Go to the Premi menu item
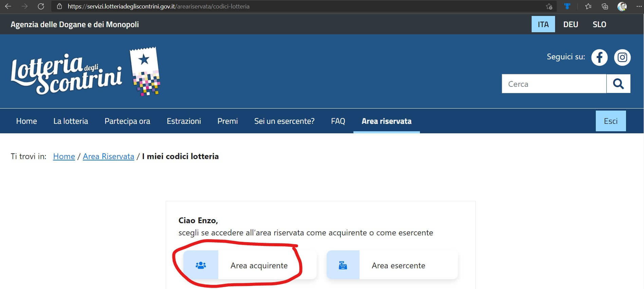The image size is (644, 289). (x=227, y=121)
